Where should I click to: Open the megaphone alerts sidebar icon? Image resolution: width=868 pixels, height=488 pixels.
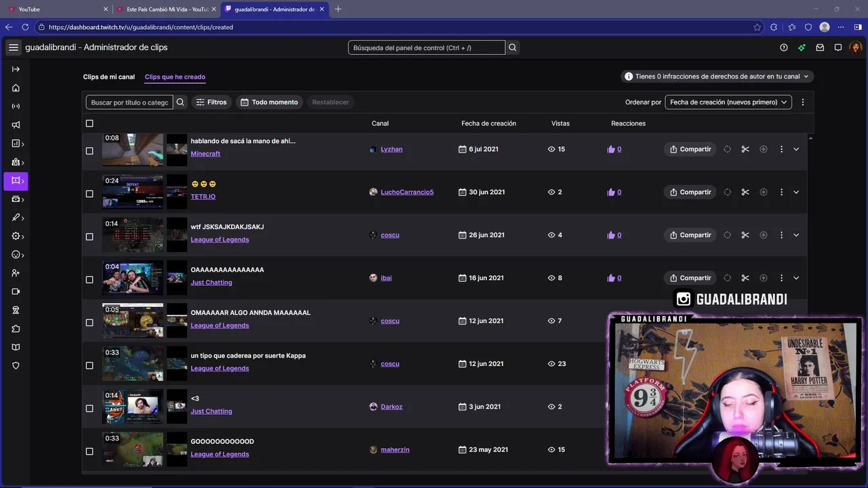[x=16, y=125]
